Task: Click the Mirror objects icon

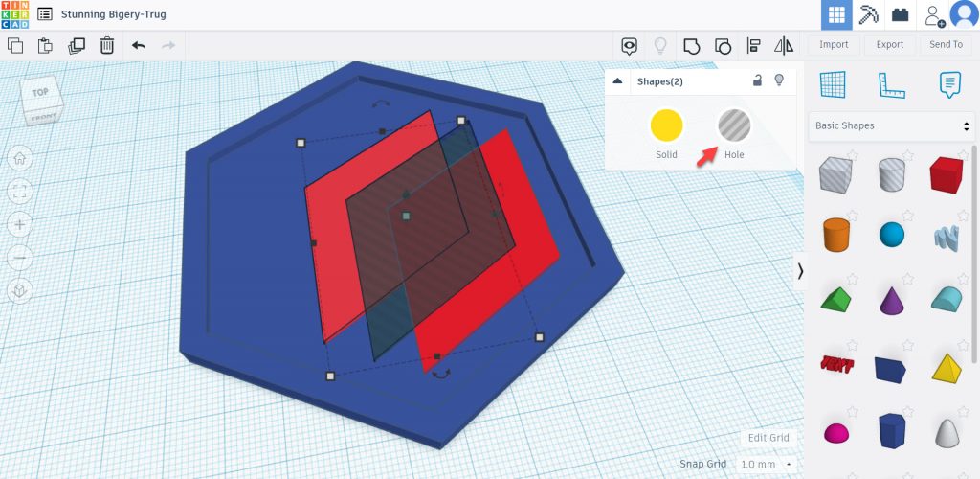Action: [x=784, y=45]
